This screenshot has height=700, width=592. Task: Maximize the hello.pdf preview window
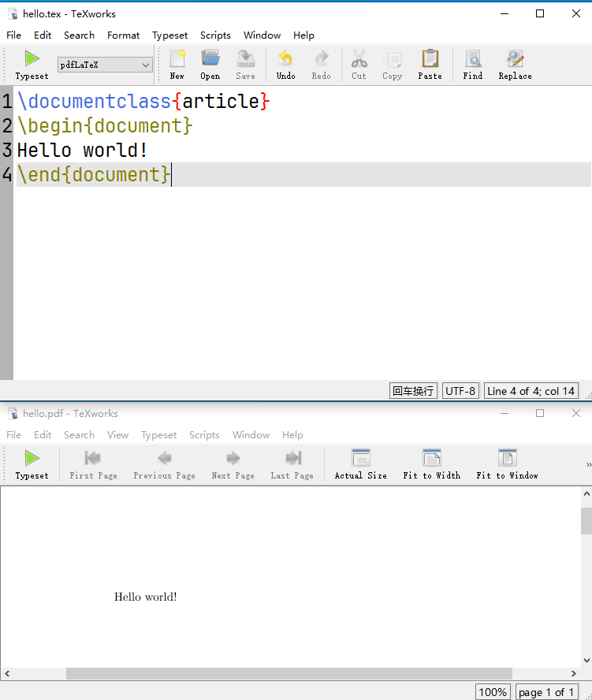coord(540,413)
